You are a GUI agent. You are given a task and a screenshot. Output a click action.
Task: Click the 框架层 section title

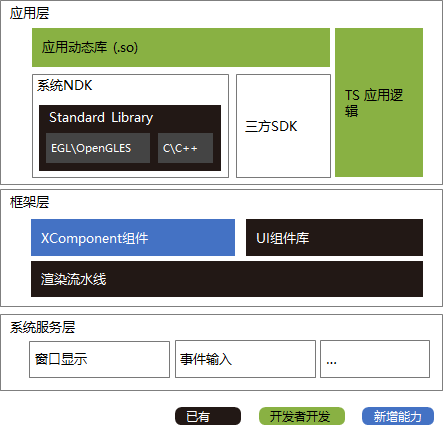29,202
